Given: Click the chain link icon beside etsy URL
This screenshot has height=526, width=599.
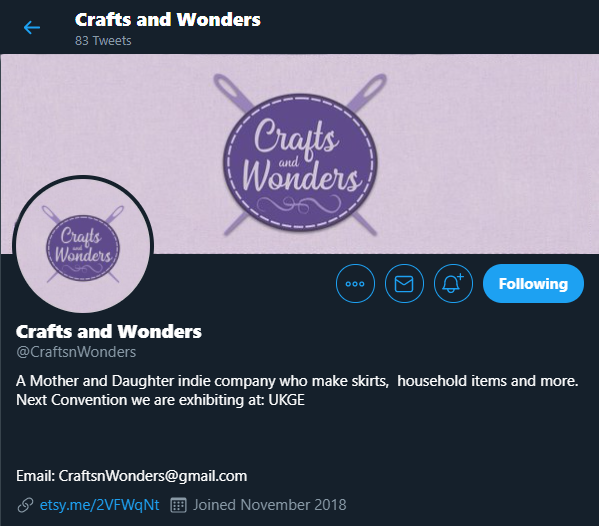Looking at the screenshot, I should pos(25,505).
